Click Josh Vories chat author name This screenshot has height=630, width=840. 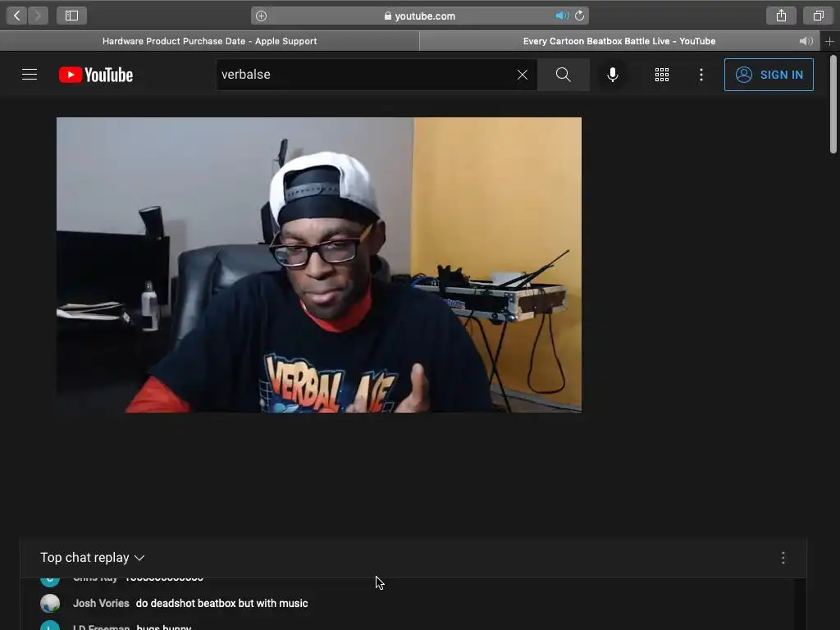[101, 603]
